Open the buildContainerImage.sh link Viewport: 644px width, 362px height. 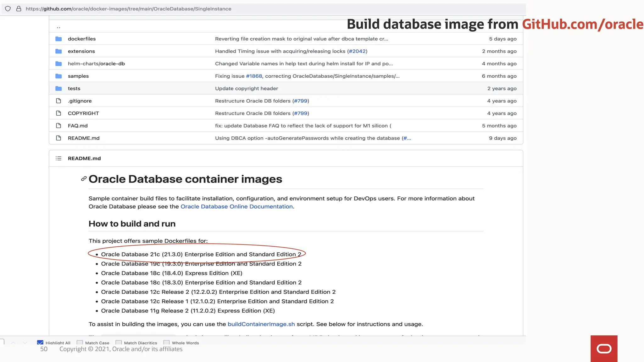click(261, 324)
